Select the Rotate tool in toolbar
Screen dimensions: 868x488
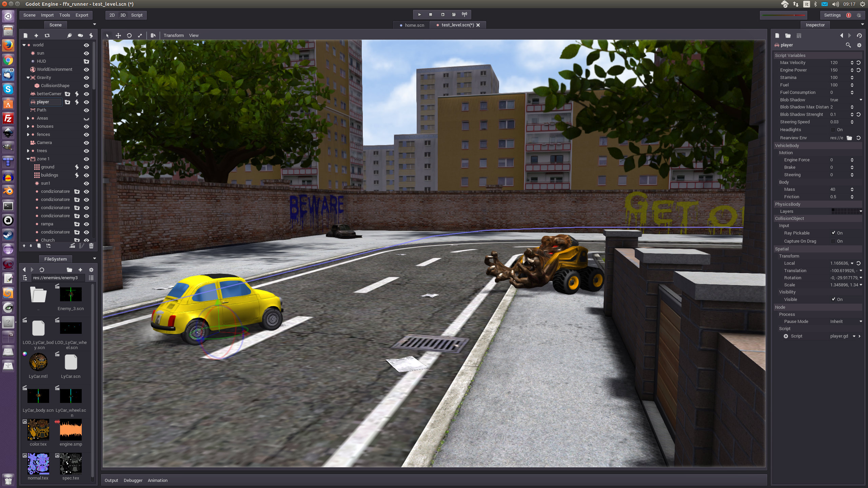tap(129, 35)
